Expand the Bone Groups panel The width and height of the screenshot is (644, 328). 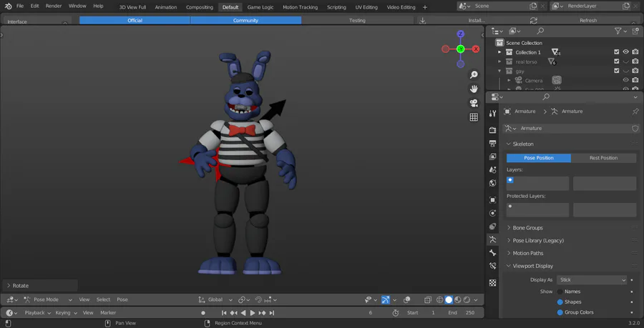(527, 228)
